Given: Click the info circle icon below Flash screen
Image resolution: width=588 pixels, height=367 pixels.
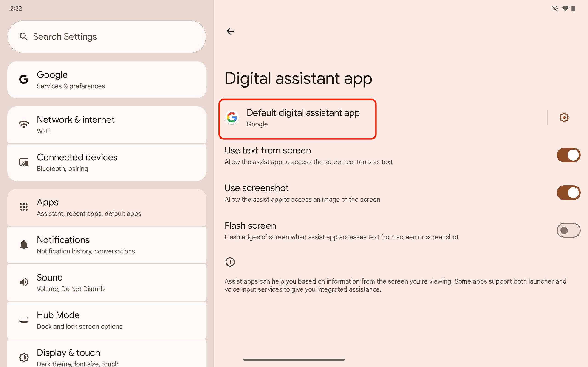Looking at the screenshot, I should click(x=230, y=262).
